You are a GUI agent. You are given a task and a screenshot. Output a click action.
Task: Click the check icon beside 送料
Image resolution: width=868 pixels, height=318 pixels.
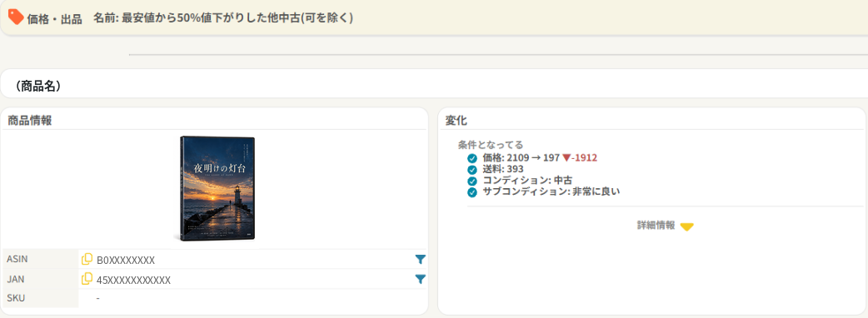click(x=472, y=169)
